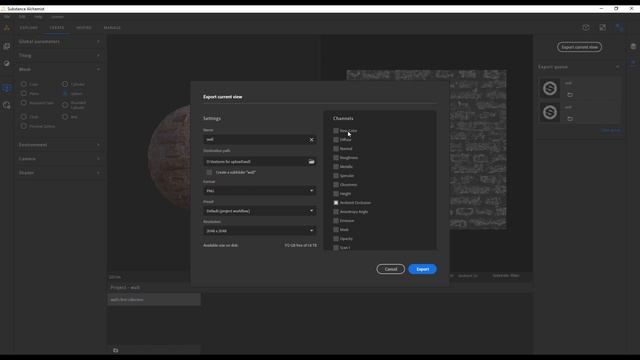Viewport: 640px width, 360px height.
Task: Switch to the MANAGE tab
Action: (112, 28)
